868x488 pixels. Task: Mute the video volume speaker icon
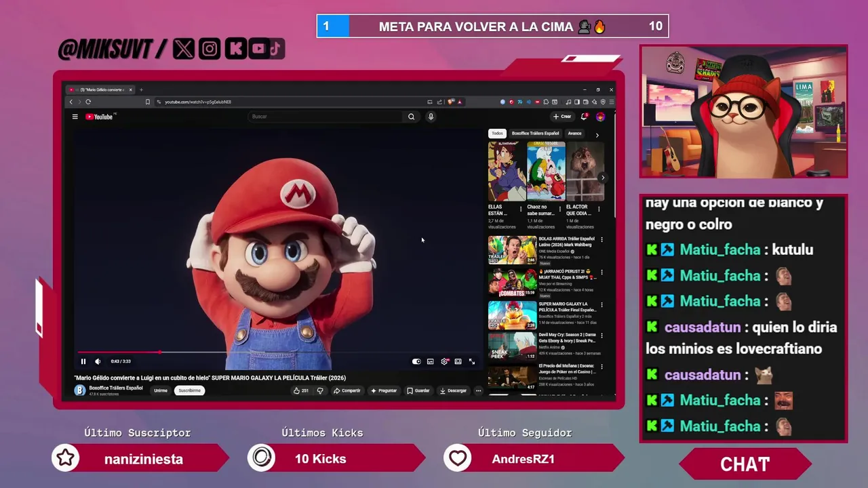point(98,361)
